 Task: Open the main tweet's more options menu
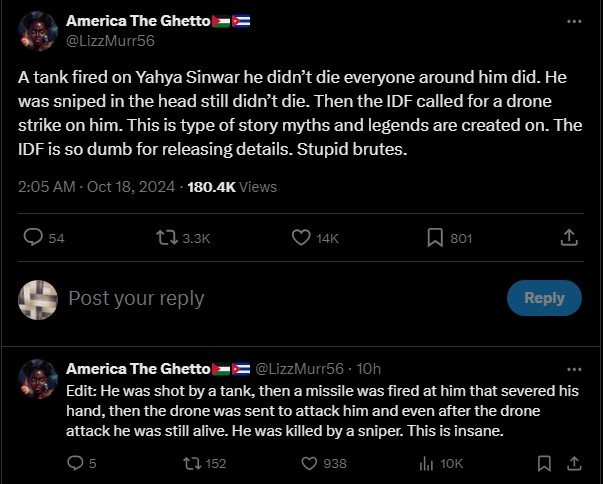coord(573,21)
